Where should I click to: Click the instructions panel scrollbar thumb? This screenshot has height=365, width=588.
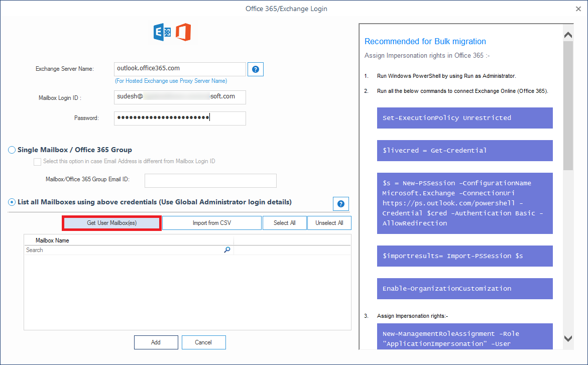568,105
